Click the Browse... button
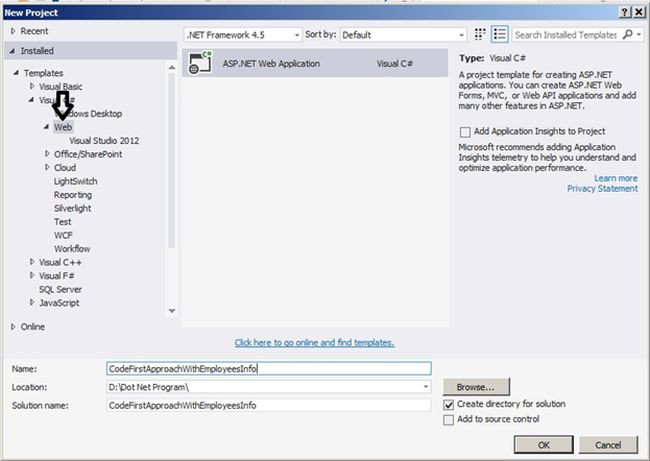The height and width of the screenshot is (461, 650). [476, 387]
